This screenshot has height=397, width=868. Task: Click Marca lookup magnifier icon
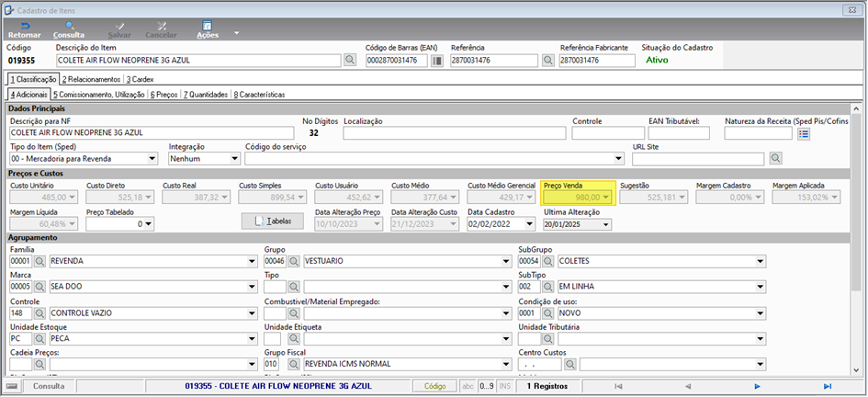pyautogui.click(x=40, y=287)
